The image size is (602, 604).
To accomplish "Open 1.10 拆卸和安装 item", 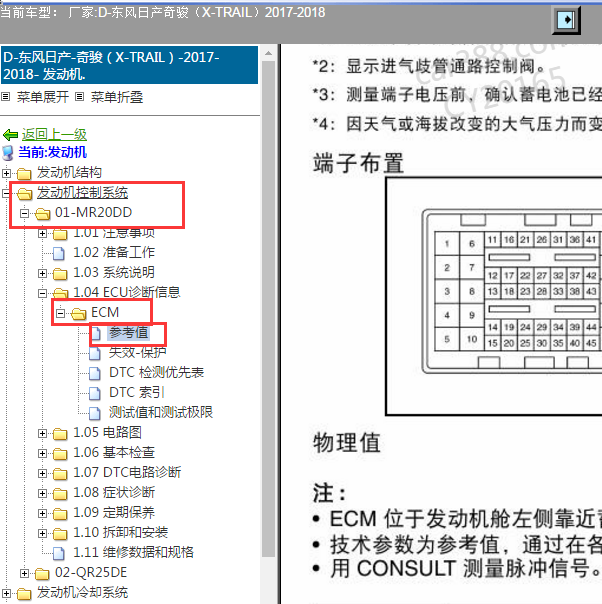I will coord(121,533).
